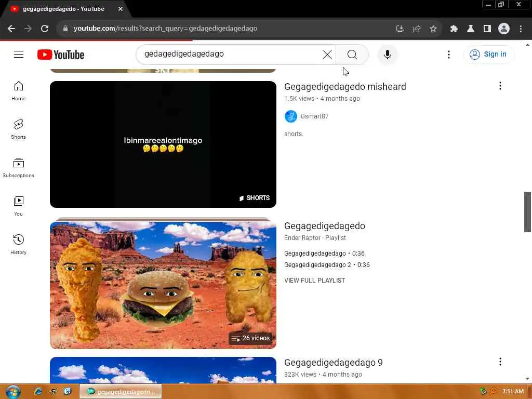Search with your voice microphone
532x399 pixels.
pyautogui.click(x=387, y=54)
